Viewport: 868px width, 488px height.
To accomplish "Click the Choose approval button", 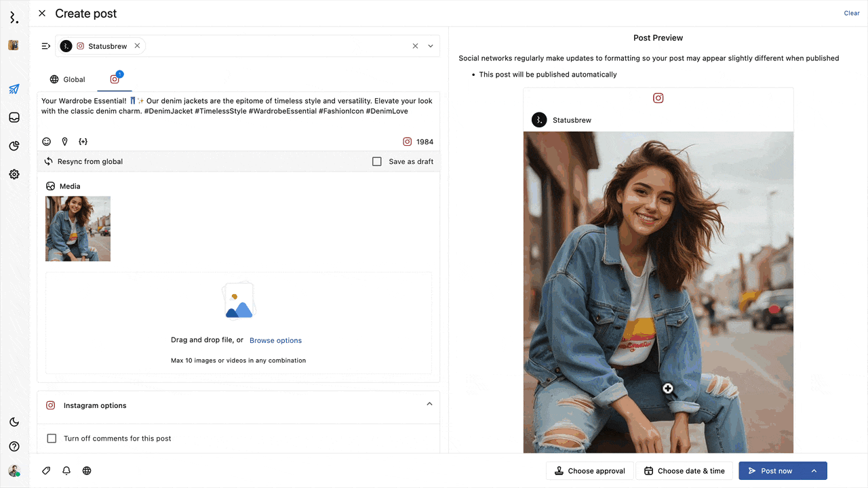I will coord(590,471).
